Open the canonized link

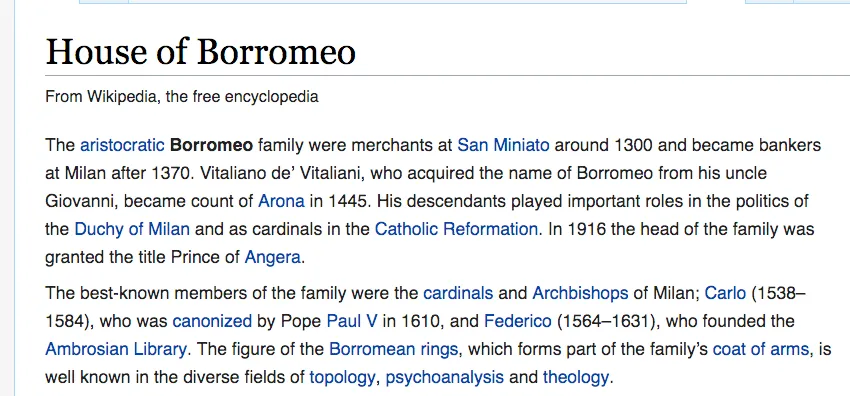coord(212,321)
